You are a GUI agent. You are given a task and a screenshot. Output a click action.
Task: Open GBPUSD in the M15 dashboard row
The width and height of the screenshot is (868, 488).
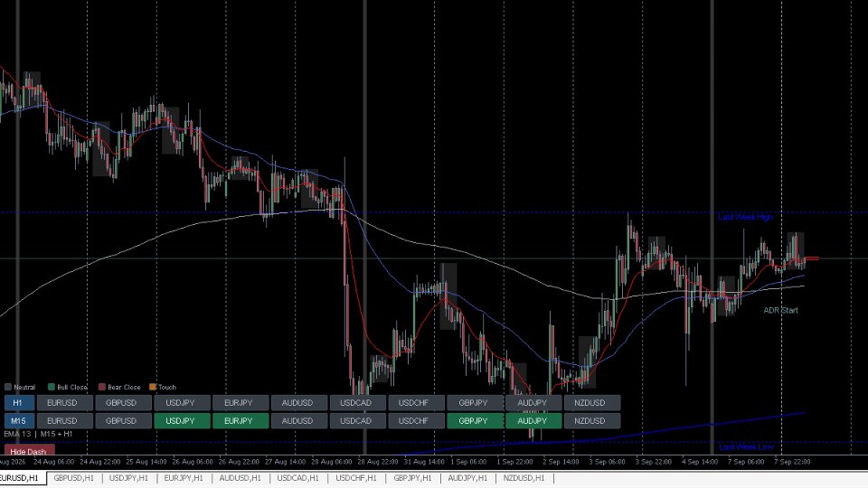pyautogui.click(x=124, y=421)
